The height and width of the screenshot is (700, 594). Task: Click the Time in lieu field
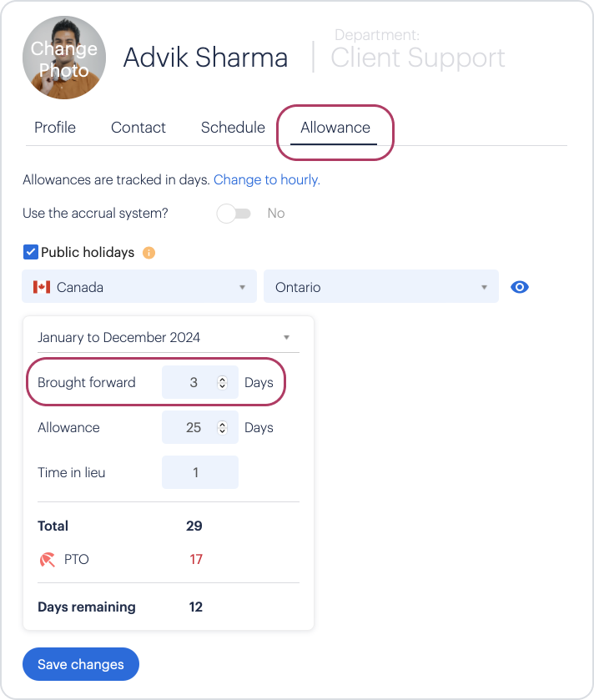(x=200, y=472)
